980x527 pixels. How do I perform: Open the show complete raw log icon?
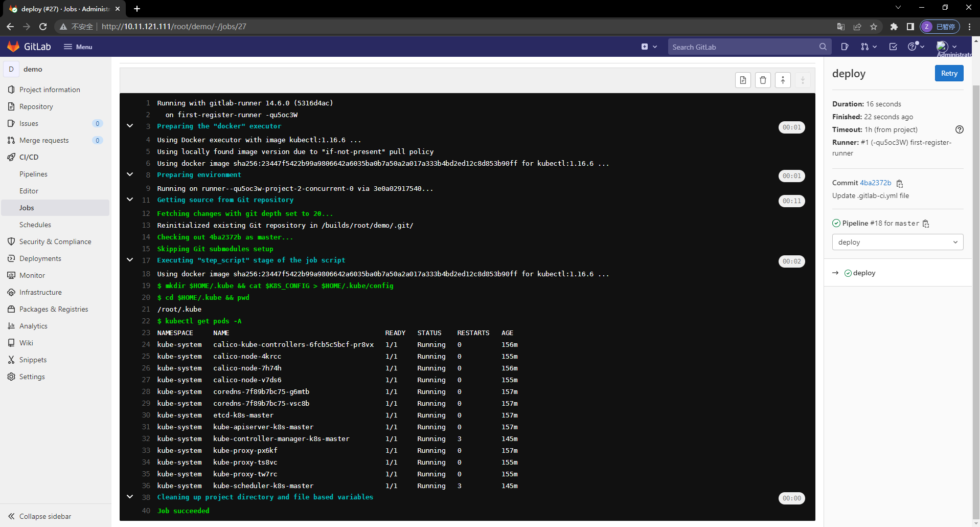[743, 80]
